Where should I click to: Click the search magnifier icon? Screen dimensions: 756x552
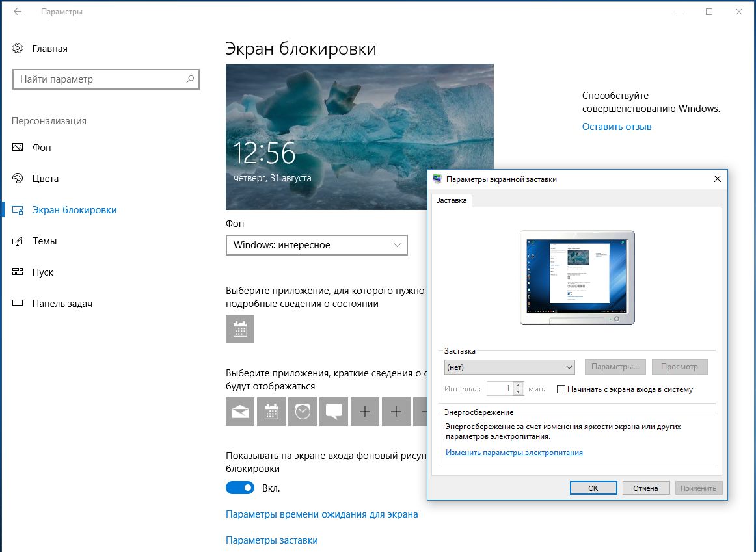pos(190,79)
